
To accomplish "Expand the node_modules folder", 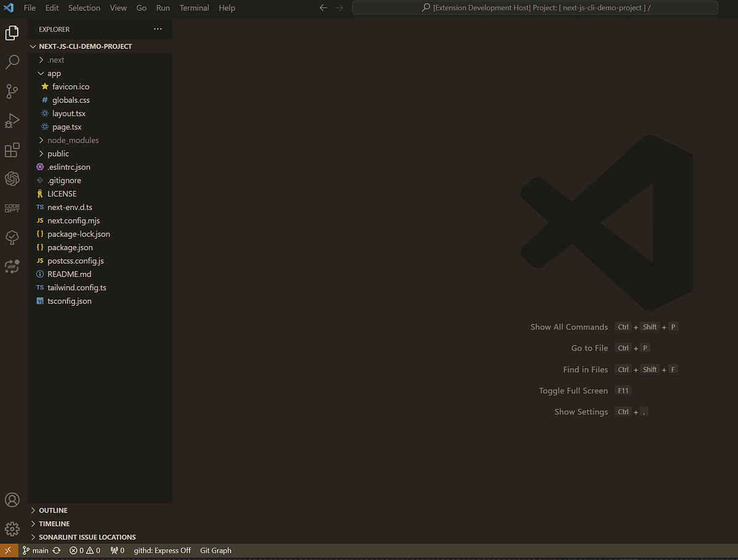I will pyautogui.click(x=71, y=140).
